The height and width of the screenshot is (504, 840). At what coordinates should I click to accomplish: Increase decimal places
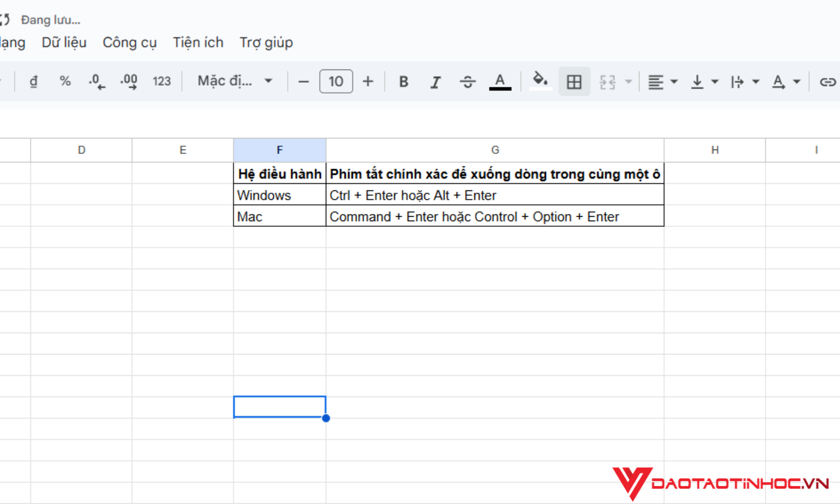point(128,81)
